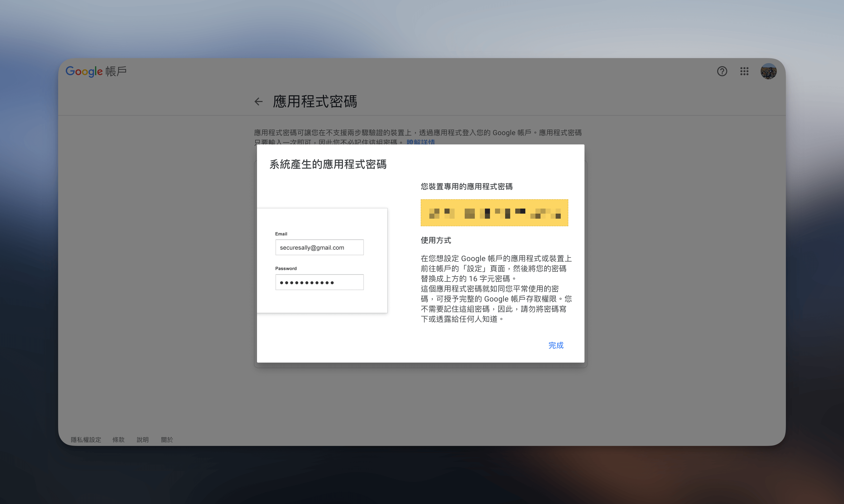Click the 應用程式密碼 page title
The image size is (844, 504).
pos(315,102)
